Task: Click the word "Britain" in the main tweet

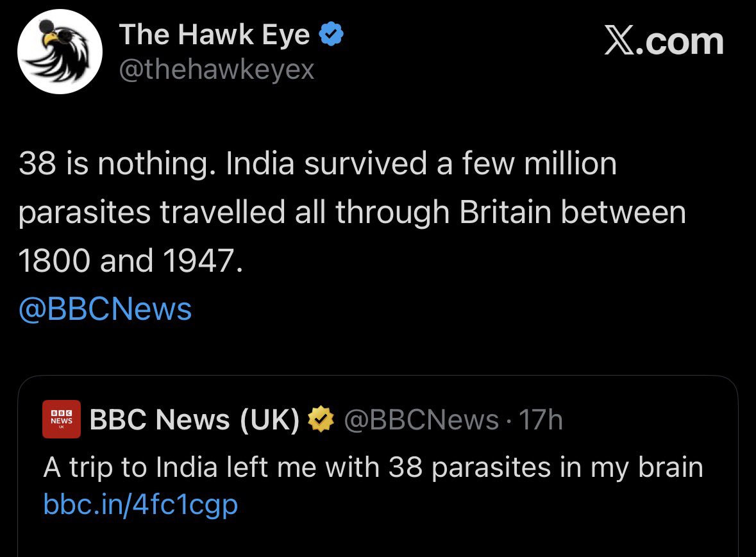Action: (x=505, y=212)
